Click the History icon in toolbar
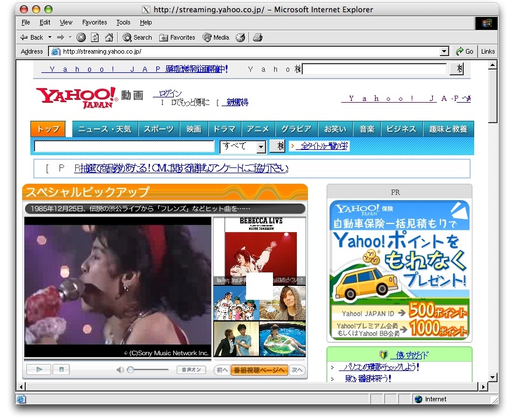 coord(240,37)
